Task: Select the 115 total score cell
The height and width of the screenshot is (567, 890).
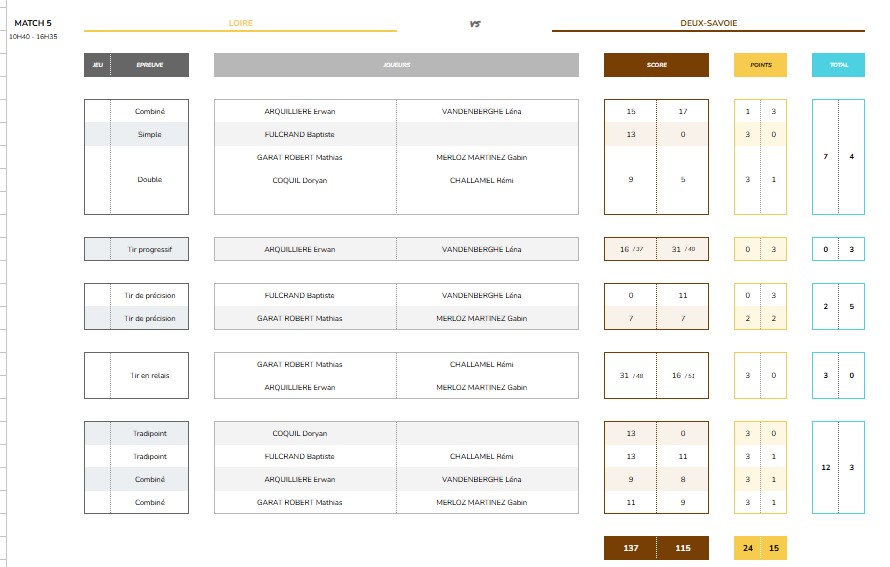Action: [683, 548]
